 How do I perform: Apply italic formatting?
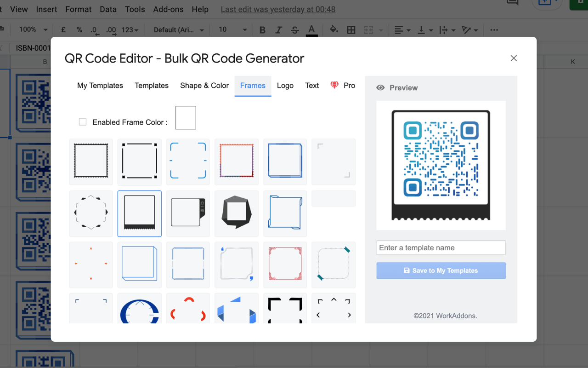(278, 29)
